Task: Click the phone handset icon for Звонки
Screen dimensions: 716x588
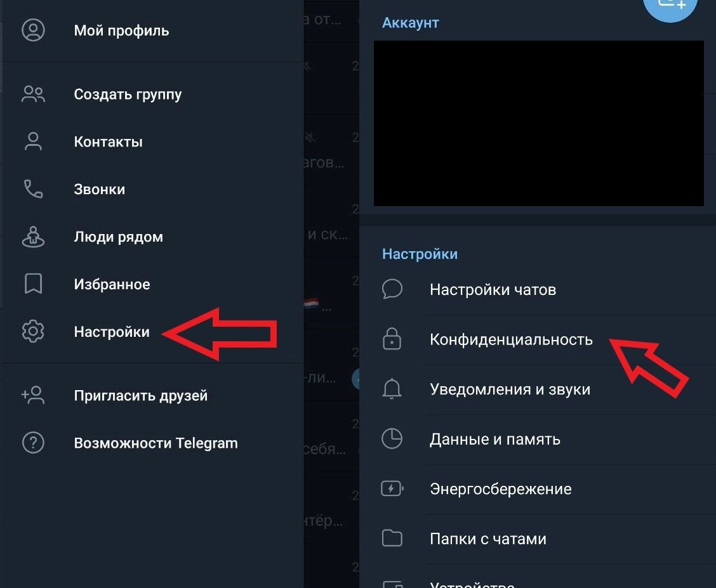Action: pyautogui.click(x=34, y=189)
